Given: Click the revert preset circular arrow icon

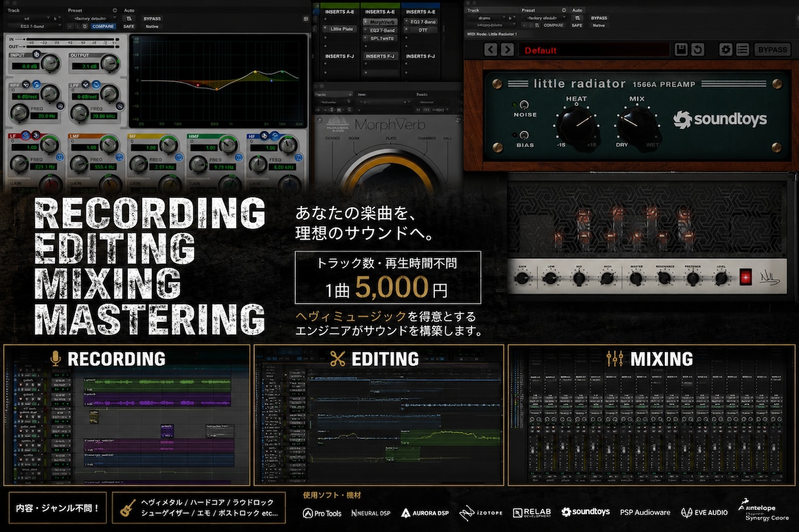Looking at the screenshot, I should click(697, 50).
